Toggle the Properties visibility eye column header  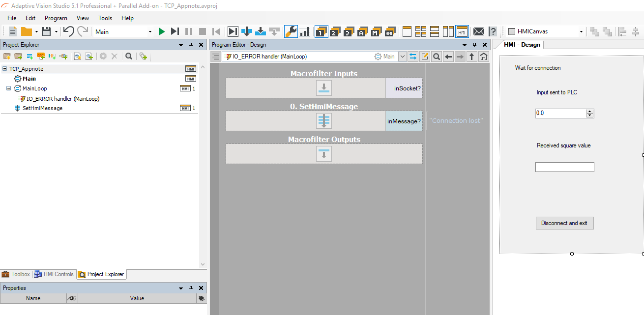click(x=72, y=298)
